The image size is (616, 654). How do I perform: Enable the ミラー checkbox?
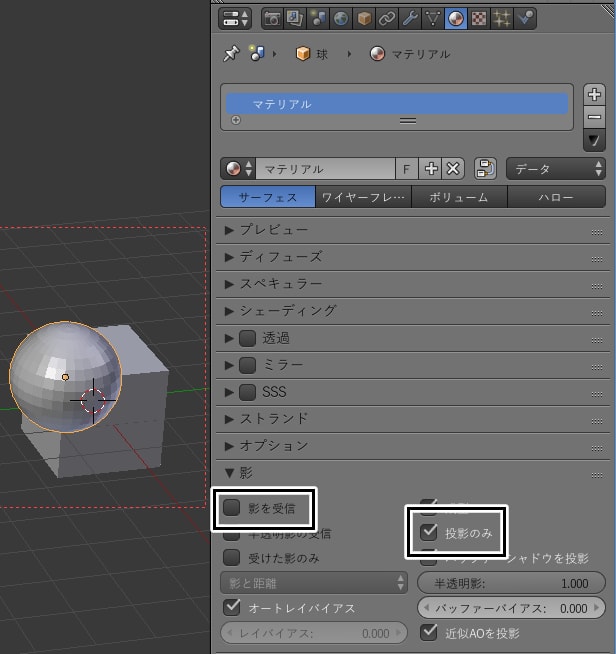click(247, 365)
